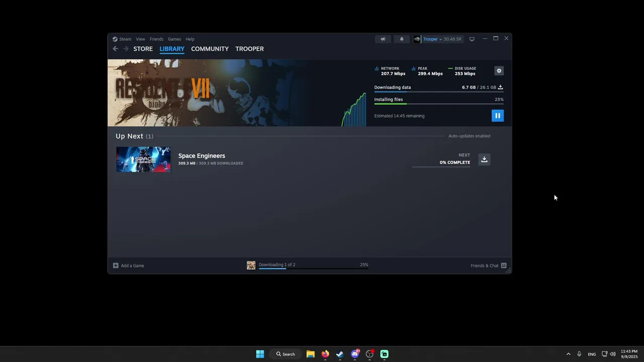Enter Big Picture mode monitor icon
644x362 pixels.
472,39
